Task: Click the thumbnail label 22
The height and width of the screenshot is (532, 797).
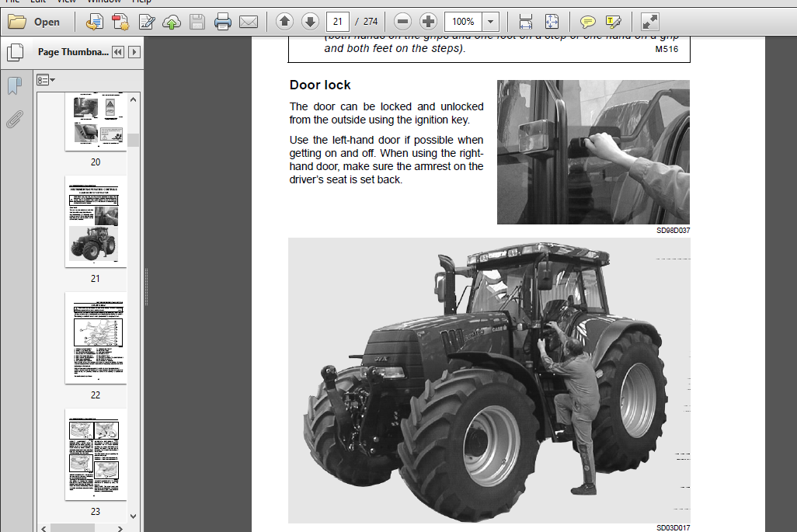Action: point(96,395)
